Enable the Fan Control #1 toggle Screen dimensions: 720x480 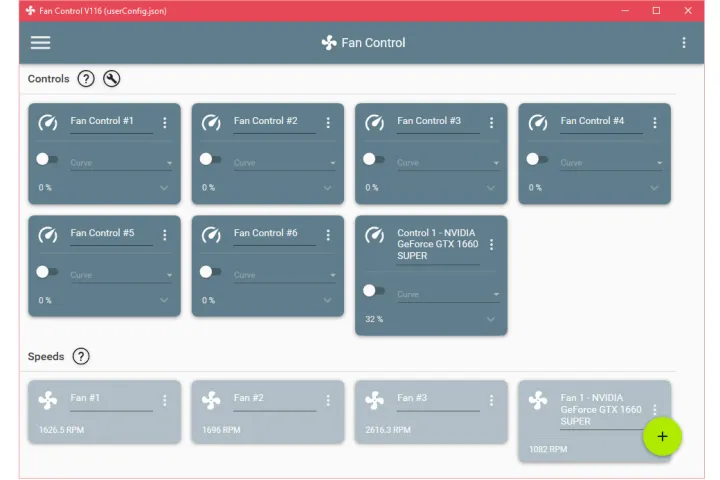pyautogui.click(x=47, y=159)
